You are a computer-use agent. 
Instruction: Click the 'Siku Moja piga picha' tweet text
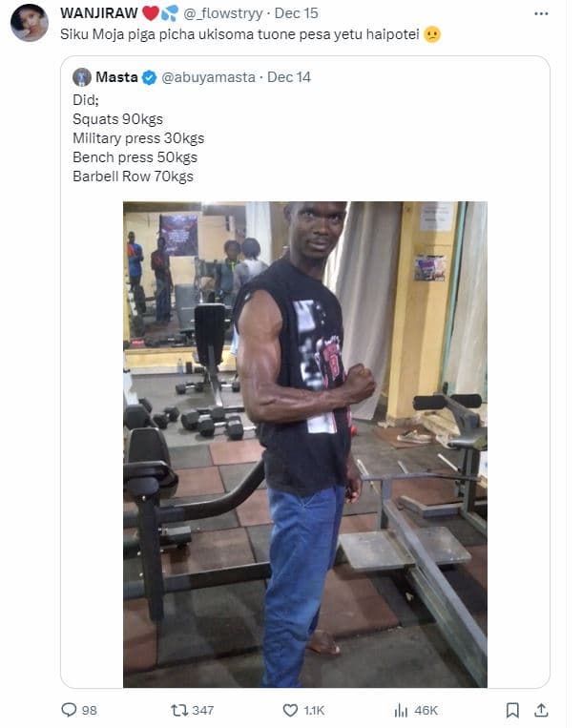point(239,34)
